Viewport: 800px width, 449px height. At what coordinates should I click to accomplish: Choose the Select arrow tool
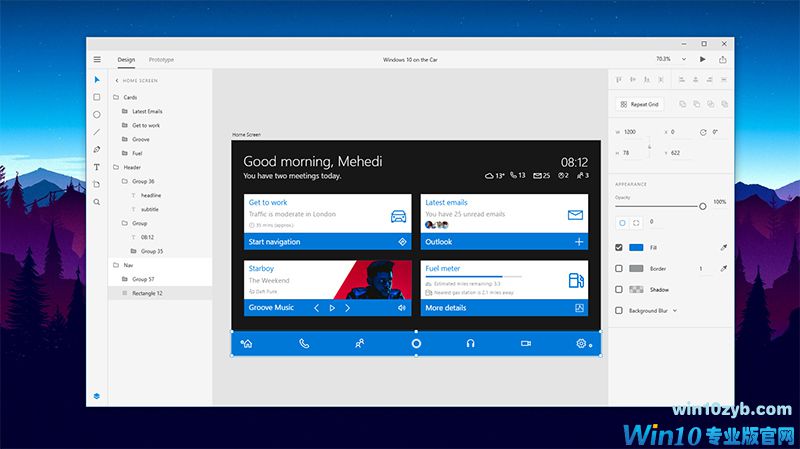(97, 80)
